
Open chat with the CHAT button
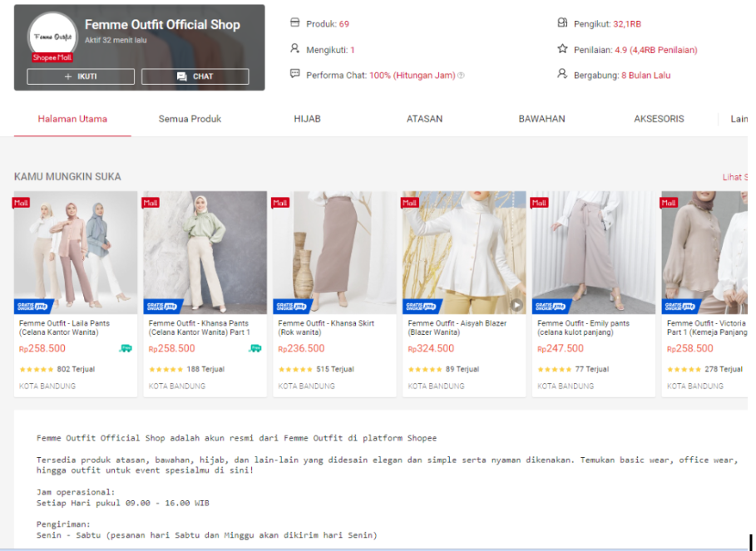195,76
